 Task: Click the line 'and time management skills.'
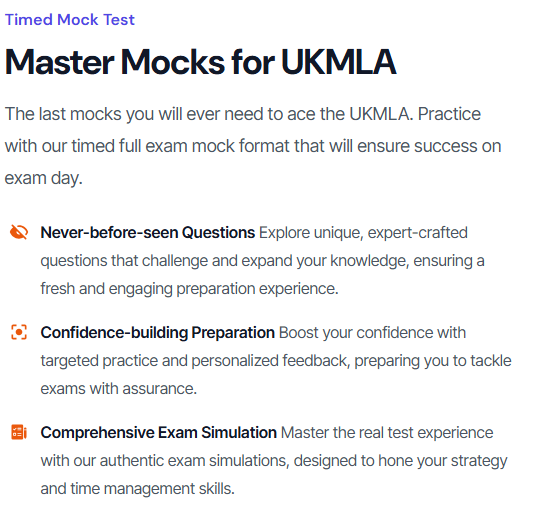(x=138, y=488)
